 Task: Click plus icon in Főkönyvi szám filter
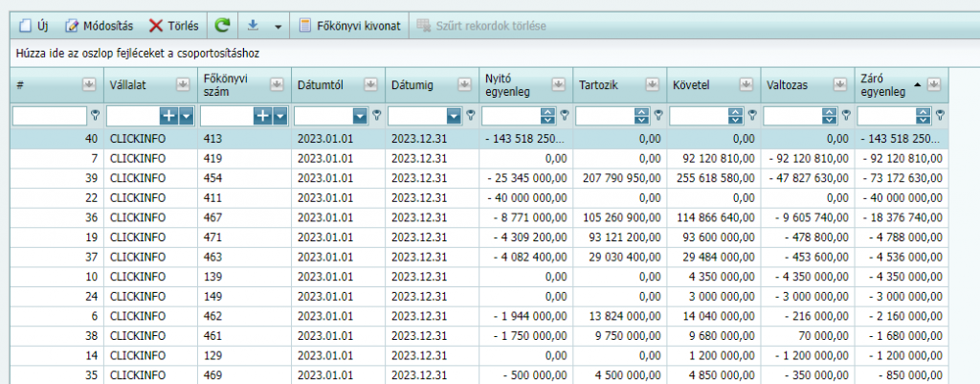(x=261, y=115)
